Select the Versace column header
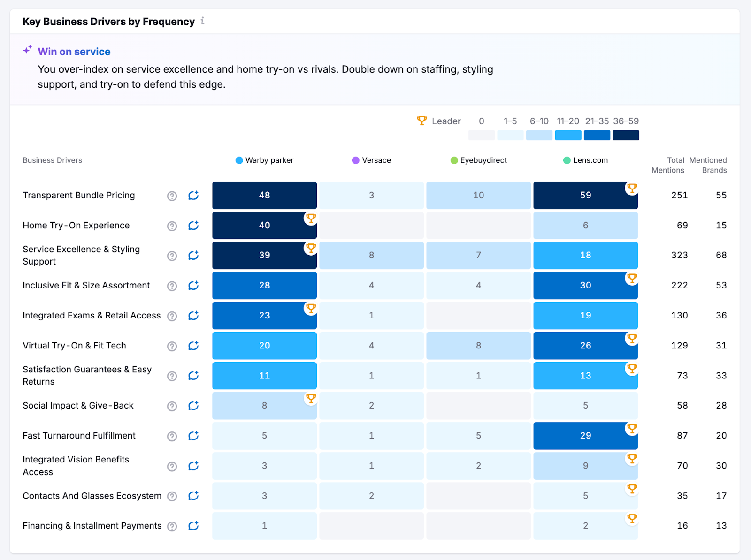This screenshot has width=751, height=560. tap(371, 160)
